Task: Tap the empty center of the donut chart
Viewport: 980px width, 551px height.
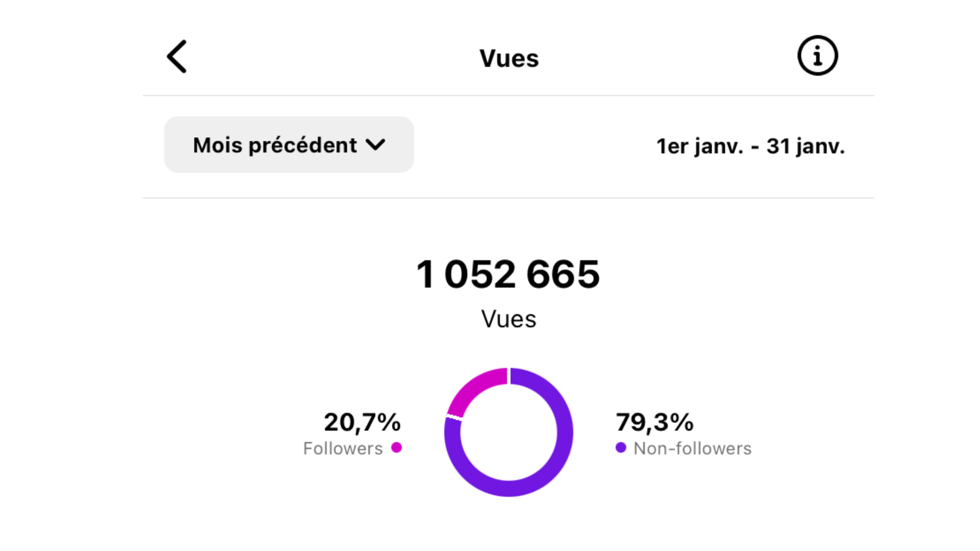Action: pyautogui.click(x=508, y=432)
